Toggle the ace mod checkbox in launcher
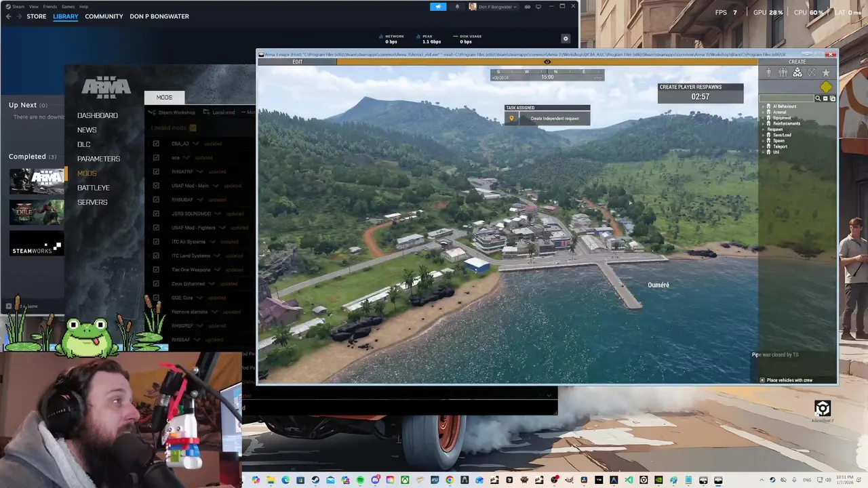This screenshot has width=868, height=488. coord(156,157)
